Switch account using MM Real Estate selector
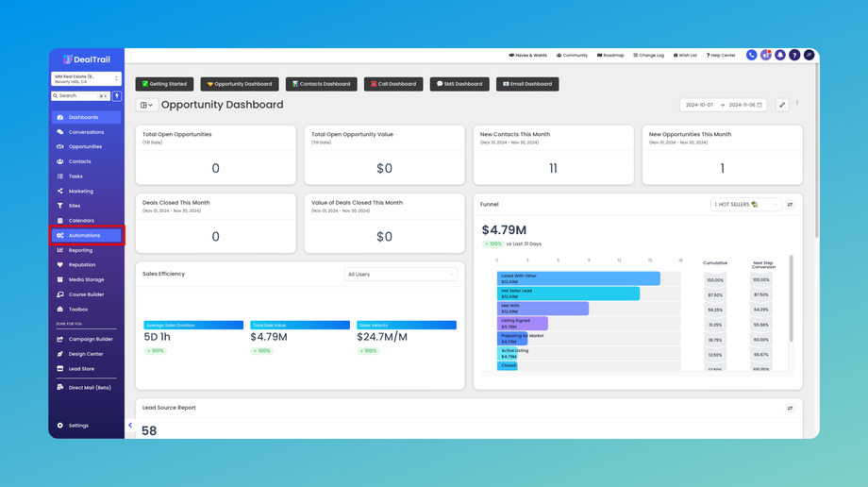 pyautogui.click(x=87, y=78)
